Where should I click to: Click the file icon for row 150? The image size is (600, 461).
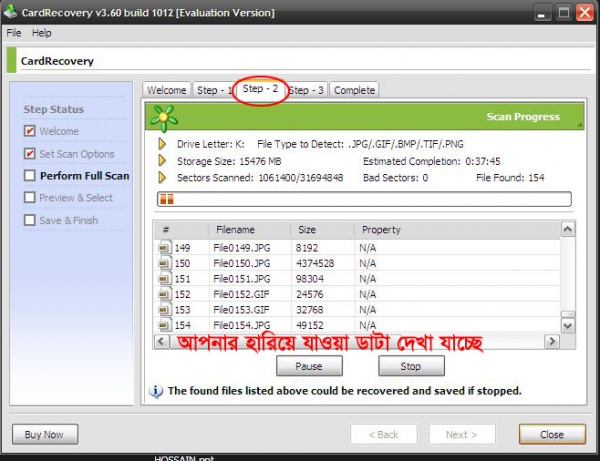click(165, 263)
